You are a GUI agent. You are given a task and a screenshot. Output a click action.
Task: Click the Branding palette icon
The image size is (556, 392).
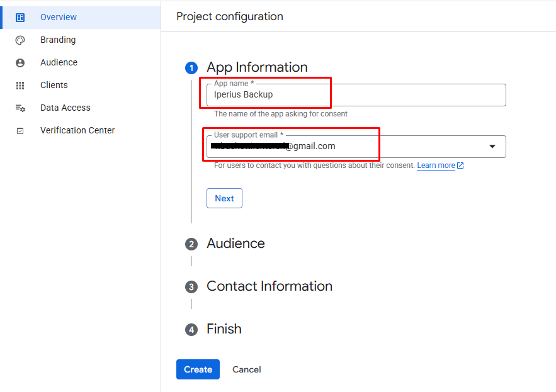(20, 40)
